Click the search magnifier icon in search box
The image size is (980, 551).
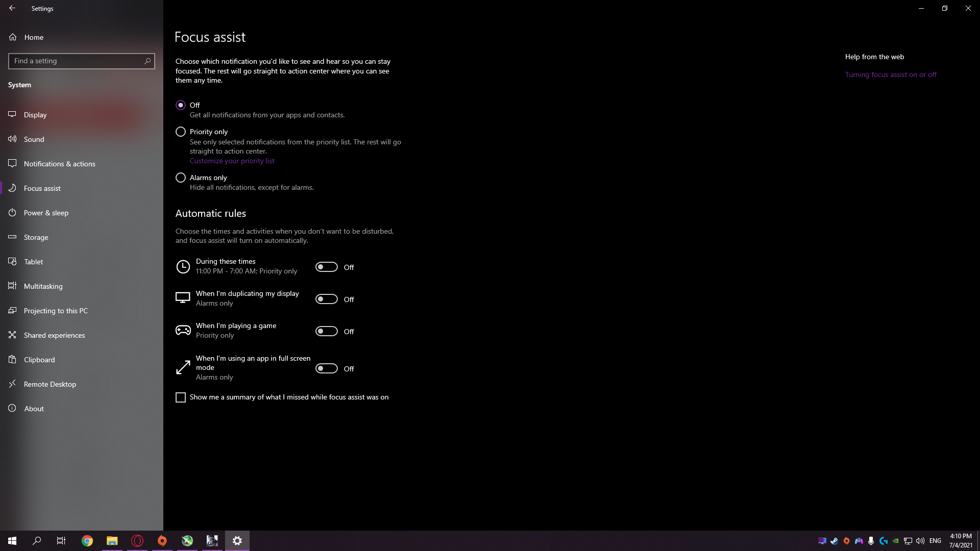pos(148,61)
